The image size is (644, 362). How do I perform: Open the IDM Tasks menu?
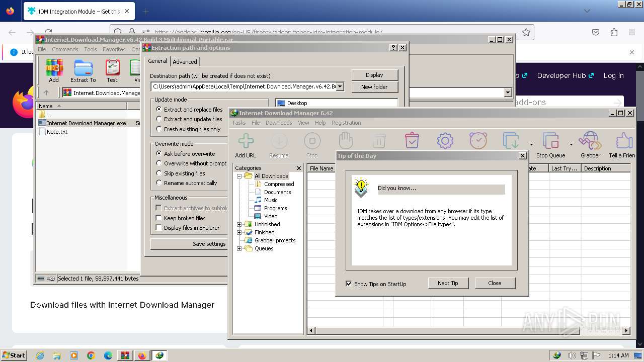click(x=239, y=123)
